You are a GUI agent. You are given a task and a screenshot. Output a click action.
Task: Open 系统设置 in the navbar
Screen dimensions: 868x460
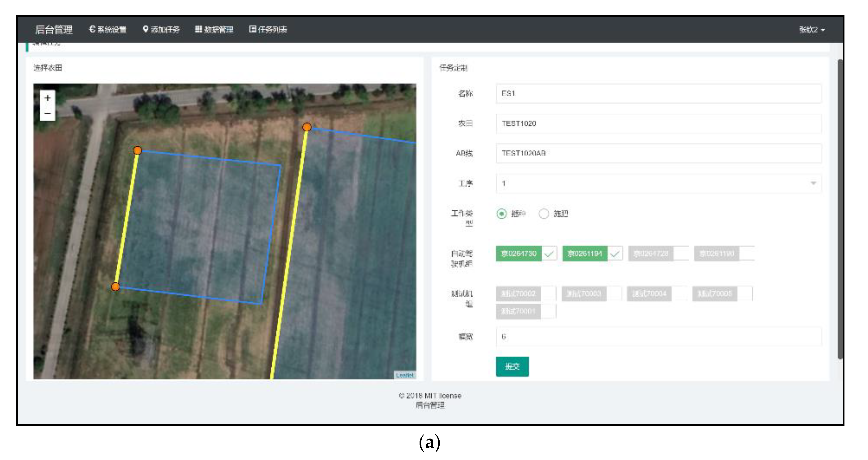click(107, 30)
